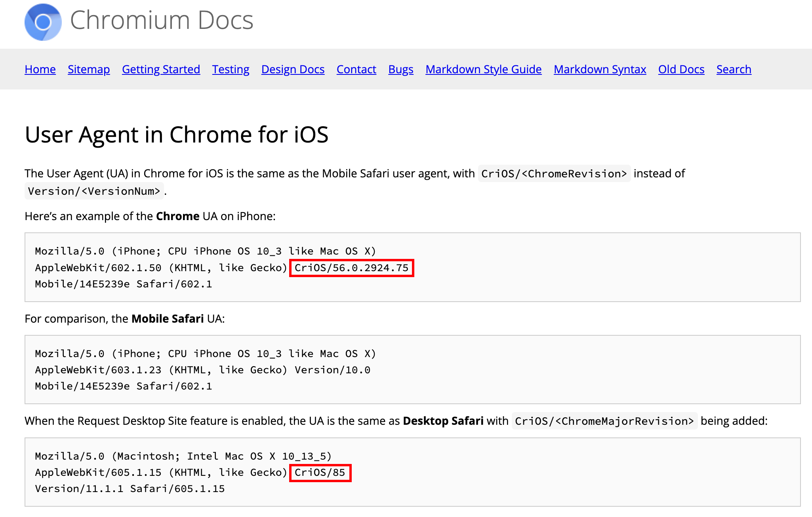
Task: Click the highlighted CriOS/56.0.2924.75 text
Action: tap(351, 268)
